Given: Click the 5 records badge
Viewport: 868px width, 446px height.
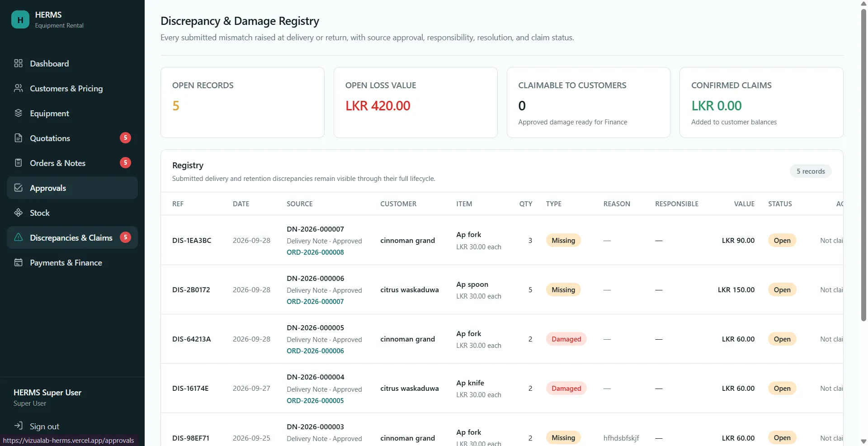Looking at the screenshot, I should [x=811, y=171].
